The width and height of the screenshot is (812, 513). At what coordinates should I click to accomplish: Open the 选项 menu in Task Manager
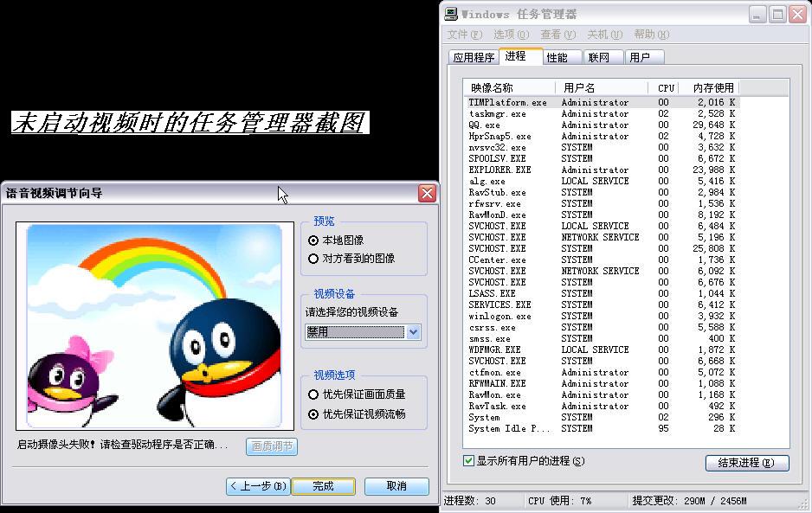(x=511, y=35)
